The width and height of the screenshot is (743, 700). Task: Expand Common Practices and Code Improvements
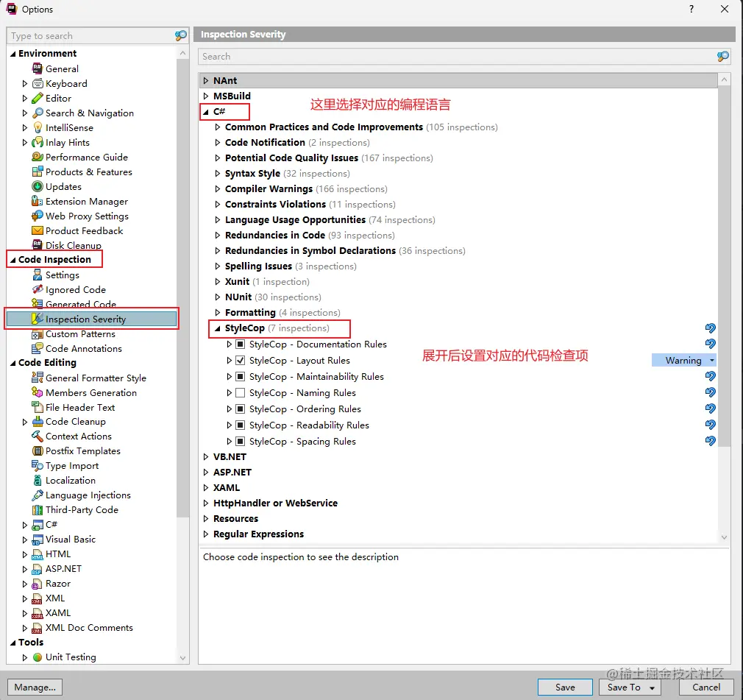(x=218, y=127)
